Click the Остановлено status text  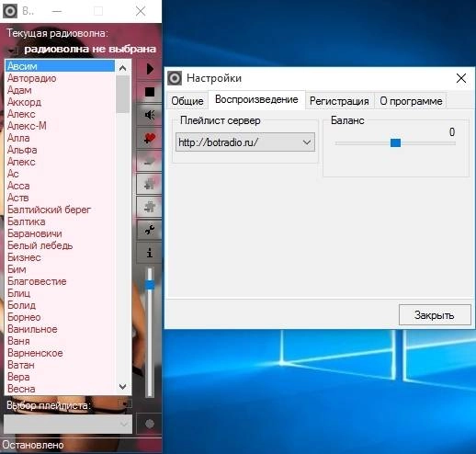(x=33, y=445)
